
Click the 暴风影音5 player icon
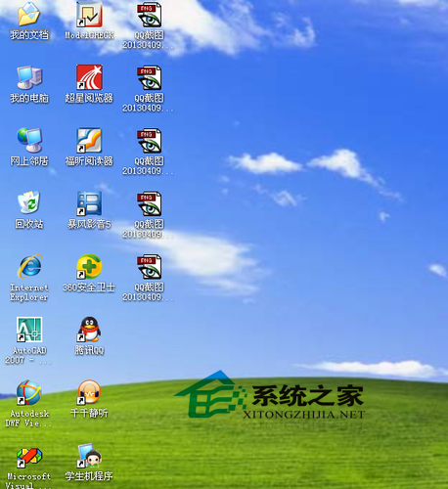coord(89,203)
